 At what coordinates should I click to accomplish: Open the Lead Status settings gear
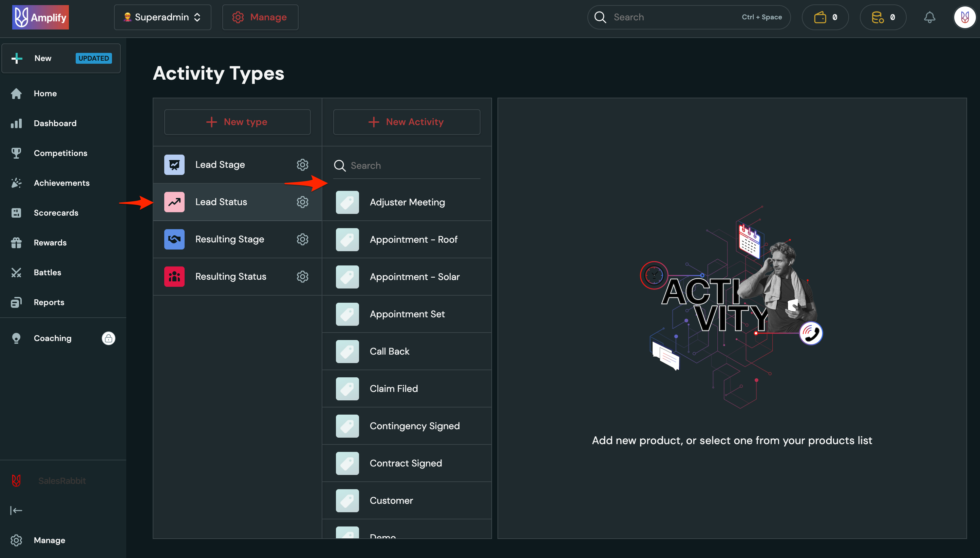tap(303, 202)
